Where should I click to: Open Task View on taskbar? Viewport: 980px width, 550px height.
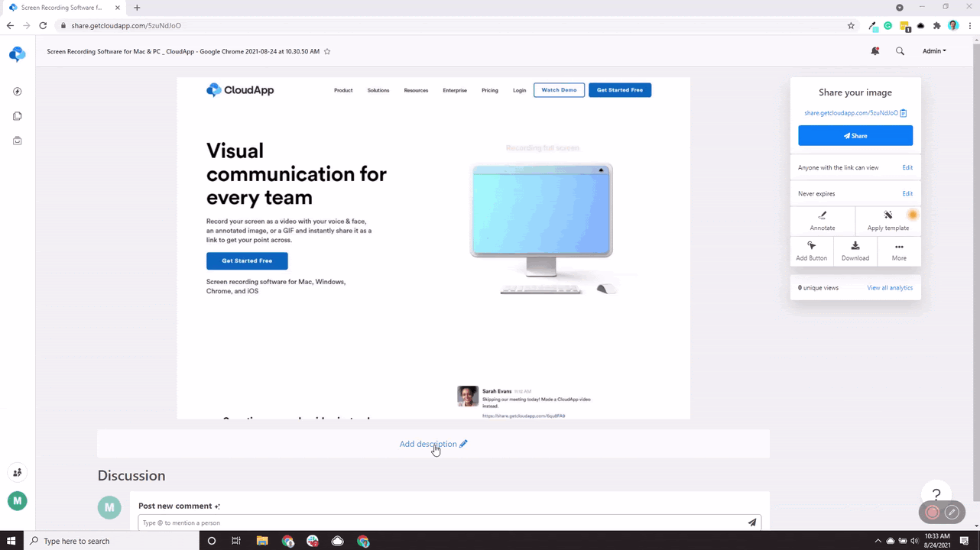[236, 541]
